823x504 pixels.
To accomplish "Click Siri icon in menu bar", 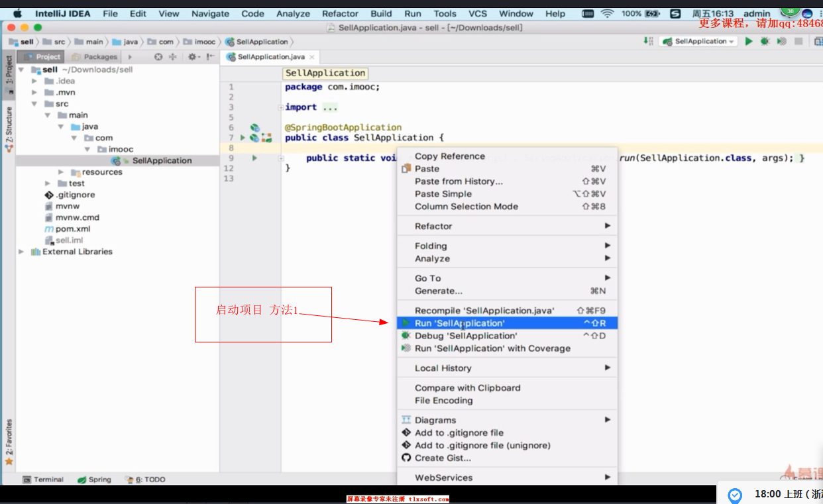I will click(x=807, y=13).
